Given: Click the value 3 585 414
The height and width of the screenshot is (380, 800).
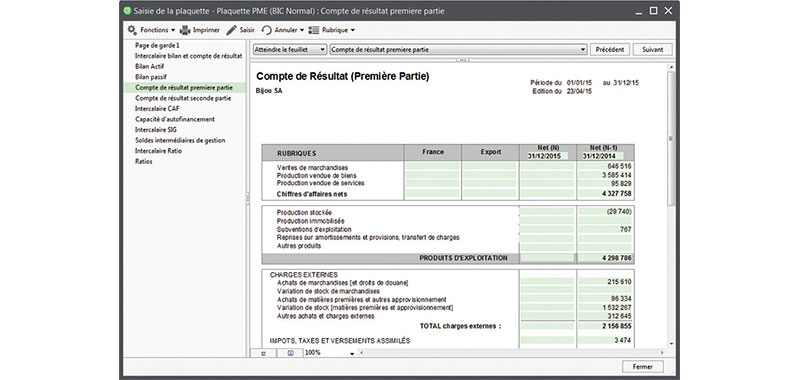Looking at the screenshot, I should [x=617, y=174].
